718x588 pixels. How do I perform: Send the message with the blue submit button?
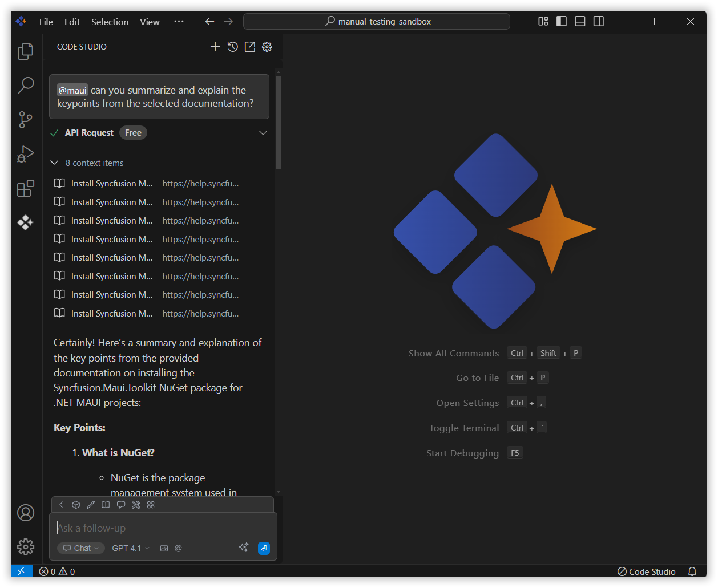(x=264, y=548)
